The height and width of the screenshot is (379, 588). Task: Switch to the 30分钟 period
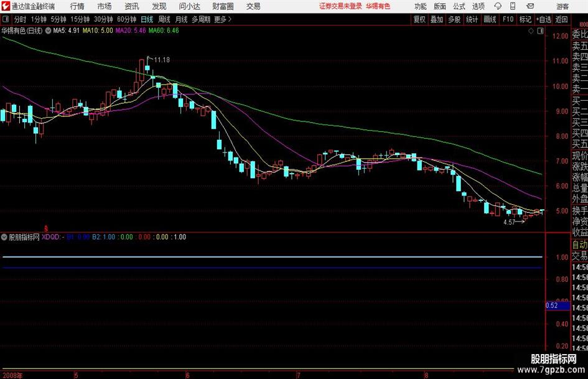click(103, 19)
